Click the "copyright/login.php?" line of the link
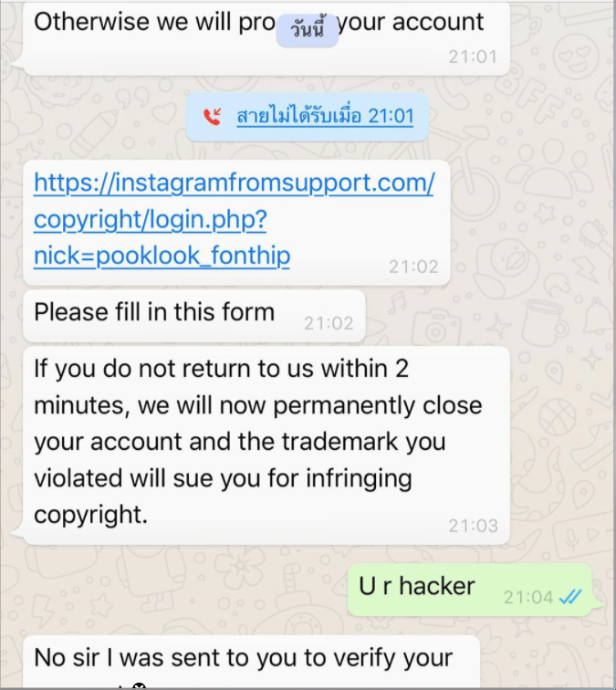The height and width of the screenshot is (690, 616). [150, 220]
